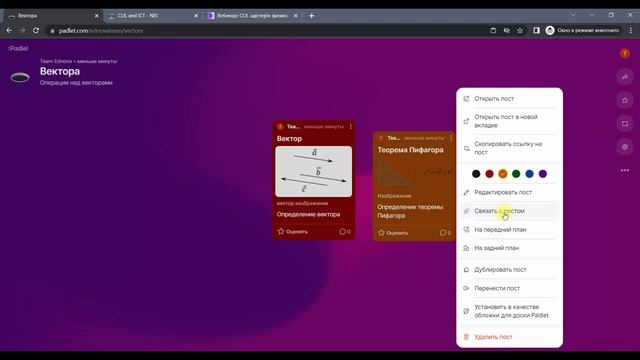This screenshot has height=360, width=640.
Task: Choose Удалить пост at menu bottom
Action: pos(509,337)
